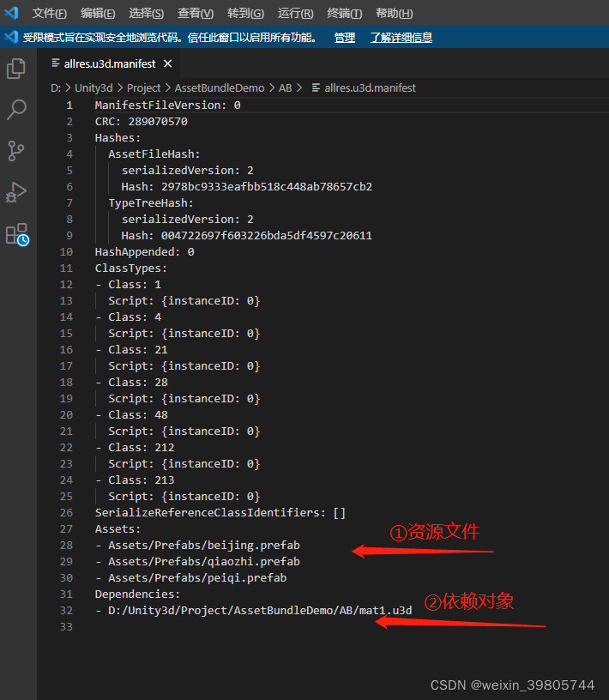Click the D: breadcrumb segment
The image size is (609, 700).
click(x=56, y=88)
